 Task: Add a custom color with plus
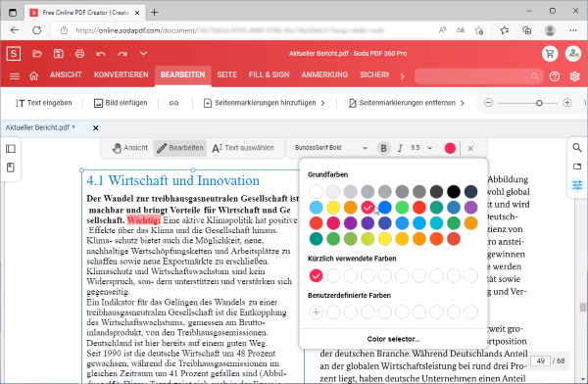tap(317, 312)
